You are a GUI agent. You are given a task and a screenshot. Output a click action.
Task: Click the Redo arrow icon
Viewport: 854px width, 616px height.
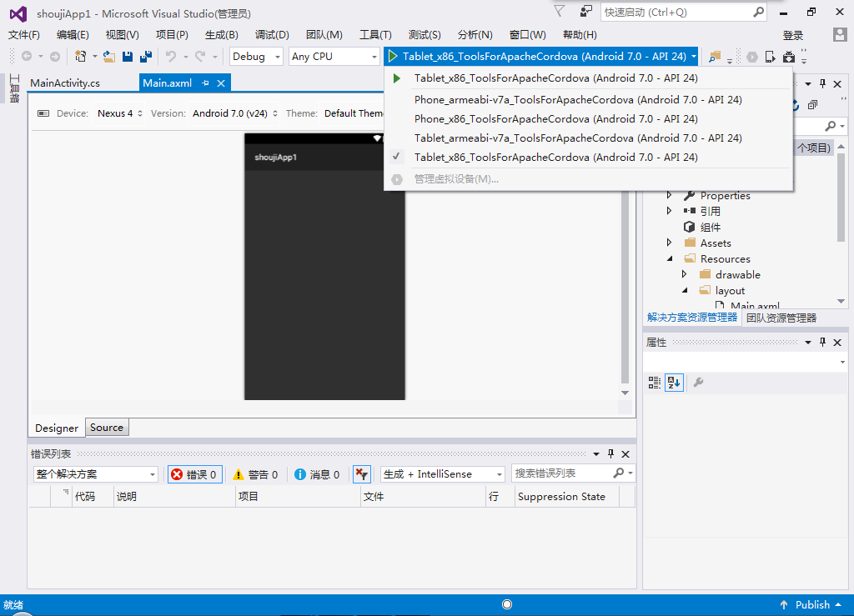pos(200,56)
